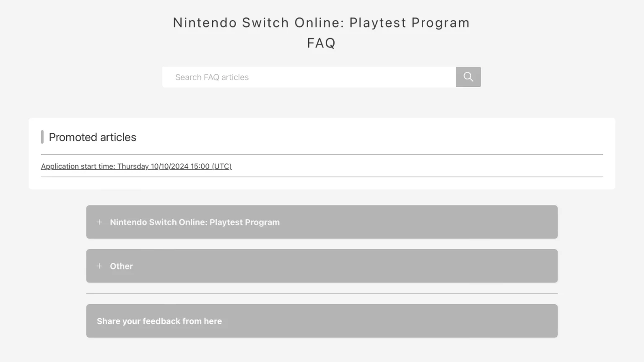Select the 10/10/2024 15:00 (UTC) date in the link
Image resolution: width=644 pixels, height=362 pixels.
tap(191, 166)
